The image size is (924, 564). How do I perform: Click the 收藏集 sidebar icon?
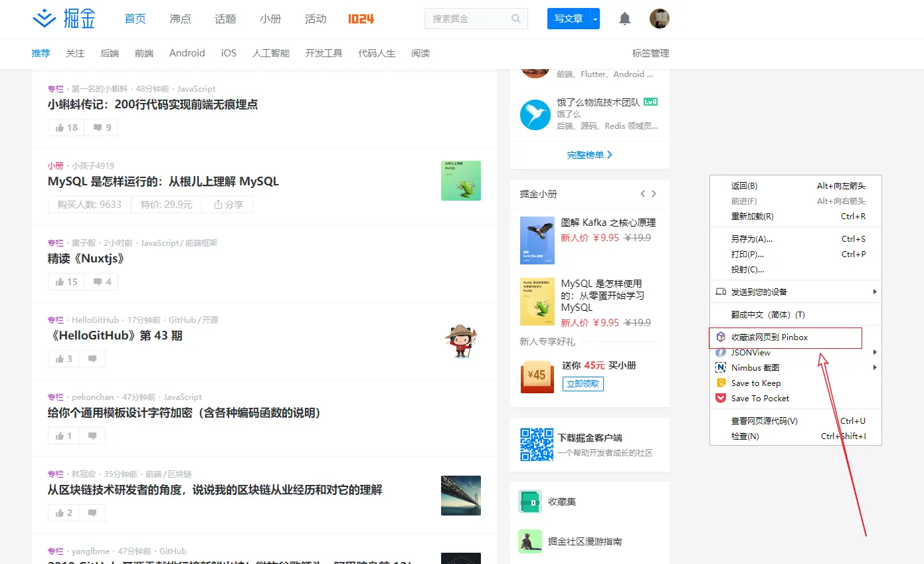[x=530, y=502]
